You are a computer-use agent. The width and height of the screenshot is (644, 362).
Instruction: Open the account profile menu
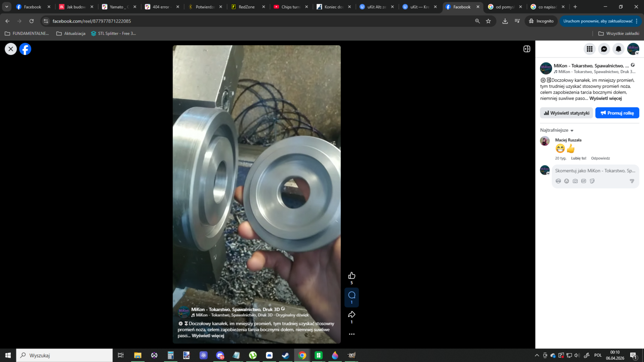pos(633,49)
